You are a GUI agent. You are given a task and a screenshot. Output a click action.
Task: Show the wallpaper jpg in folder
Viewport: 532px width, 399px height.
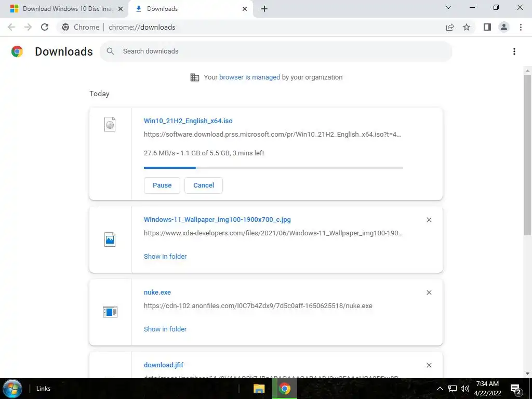coord(165,257)
